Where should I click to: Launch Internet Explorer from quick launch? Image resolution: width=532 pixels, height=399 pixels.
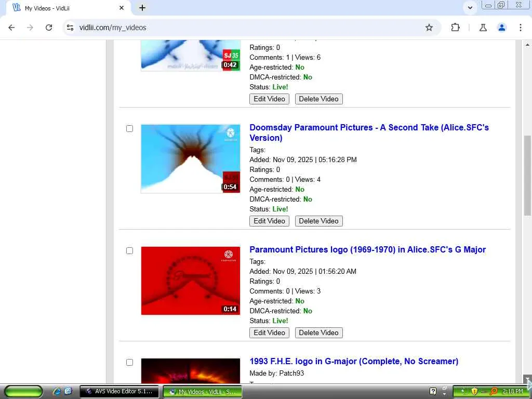[56, 392]
